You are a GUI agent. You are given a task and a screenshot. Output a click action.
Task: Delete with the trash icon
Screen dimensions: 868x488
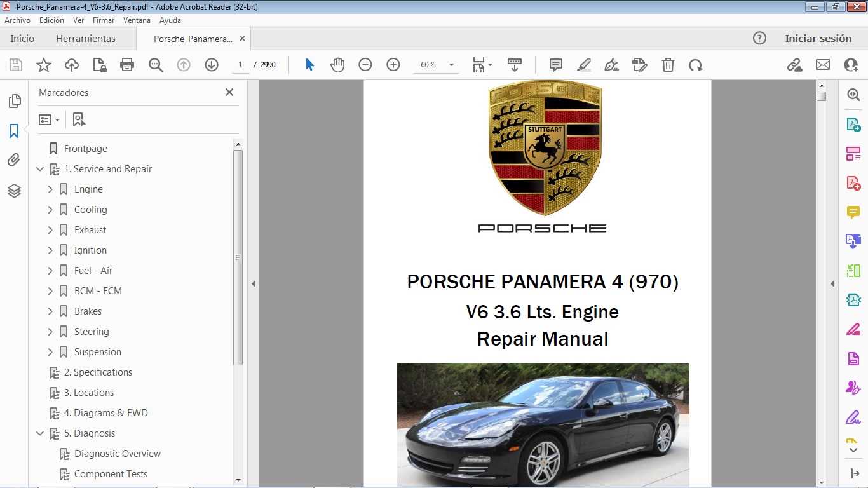click(x=668, y=65)
